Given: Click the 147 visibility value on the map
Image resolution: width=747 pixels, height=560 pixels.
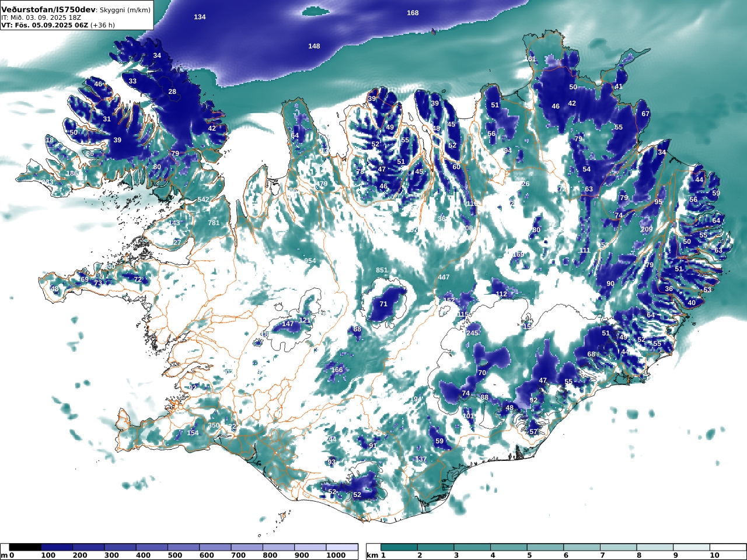Looking at the screenshot, I should [x=288, y=324].
